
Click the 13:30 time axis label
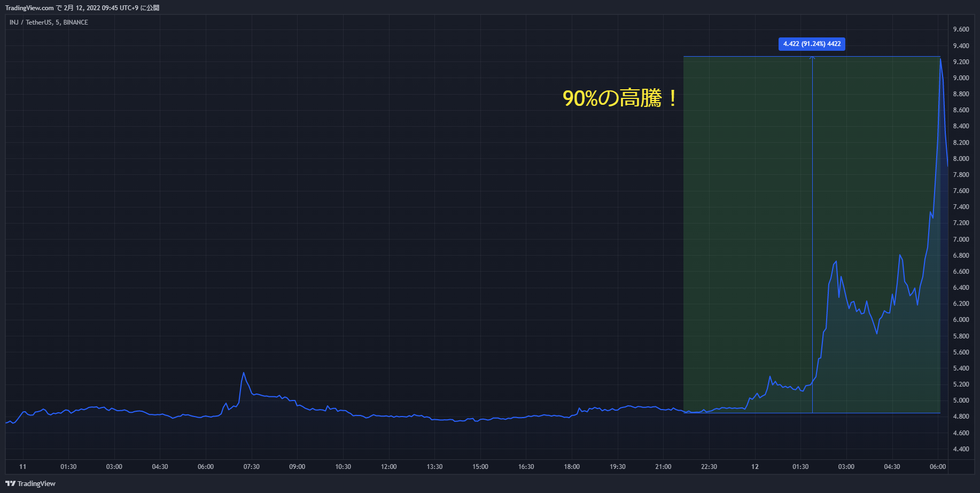point(434,467)
